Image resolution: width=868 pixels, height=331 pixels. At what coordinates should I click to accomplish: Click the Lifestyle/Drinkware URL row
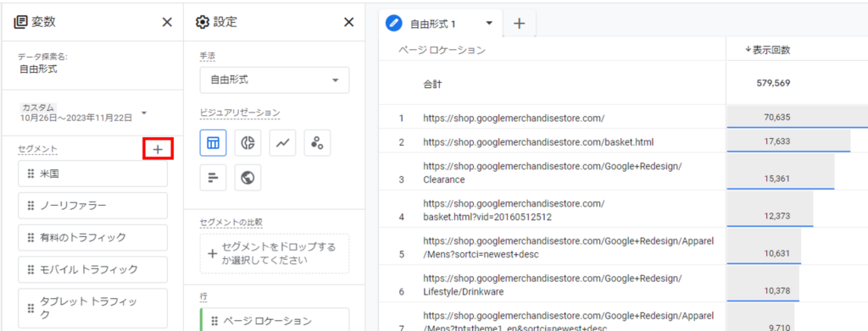pos(553,284)
